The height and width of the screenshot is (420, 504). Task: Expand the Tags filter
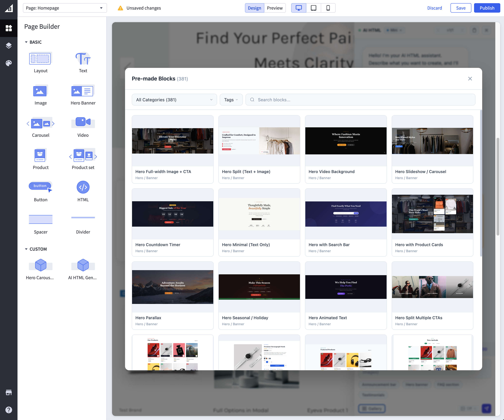231,99
